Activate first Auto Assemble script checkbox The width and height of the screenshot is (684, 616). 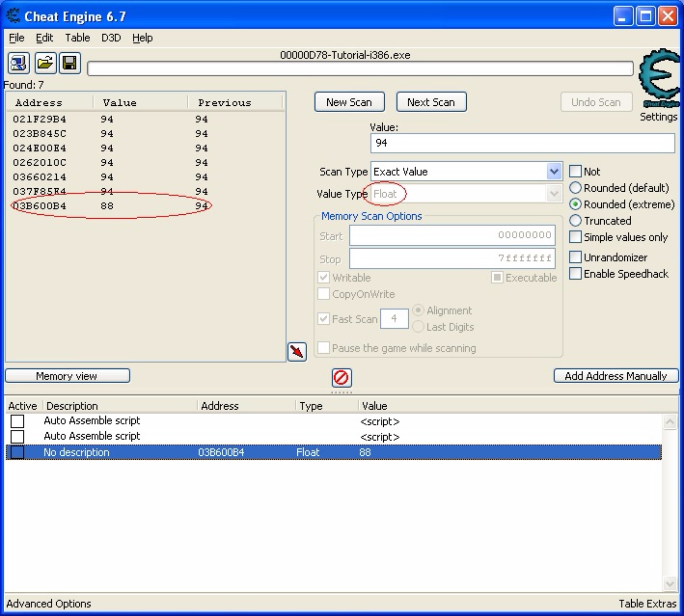(17, 421)
